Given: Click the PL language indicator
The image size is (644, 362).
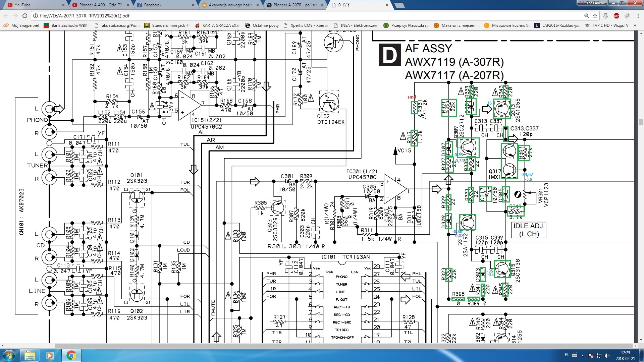Looking at the screenshot, I should click(x=567, y=355).
